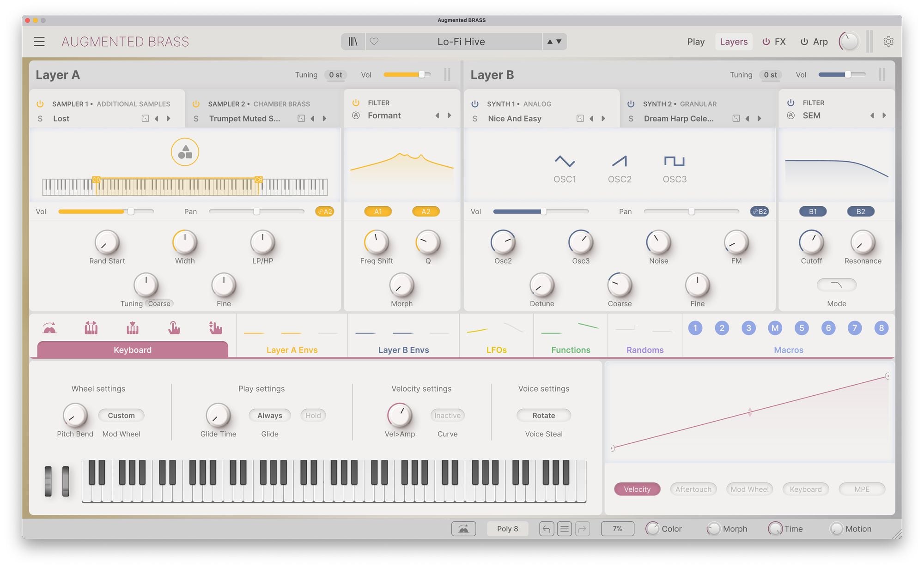This screenshot has height=568, width=924.
Task: Adjust the Layer A Vol slider
Action: click(421, 75)
